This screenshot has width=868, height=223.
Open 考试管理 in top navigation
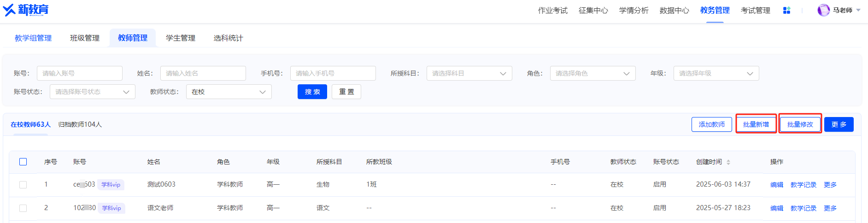click(755, 10)
